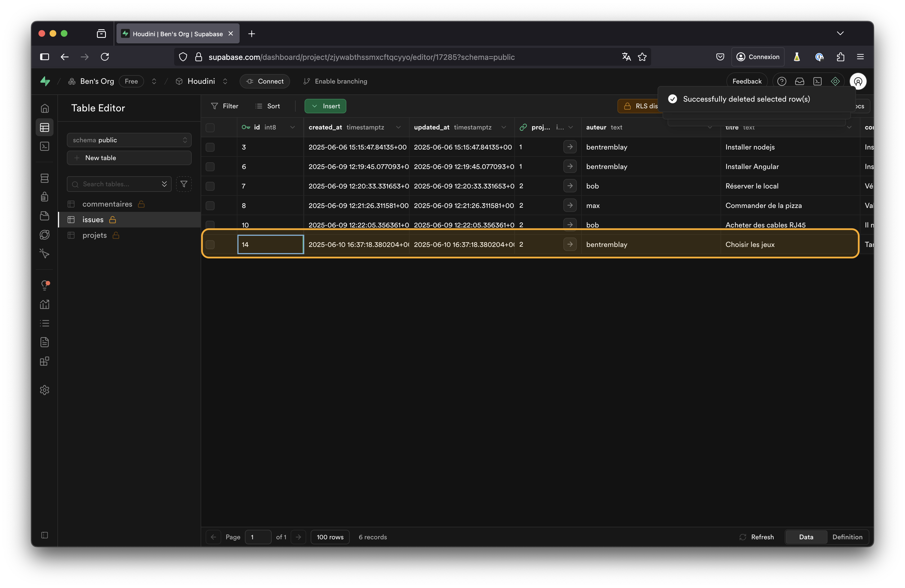Click the Refresh button
The width and height of the screenshot is (905, 588).
(x=757, y=537)
